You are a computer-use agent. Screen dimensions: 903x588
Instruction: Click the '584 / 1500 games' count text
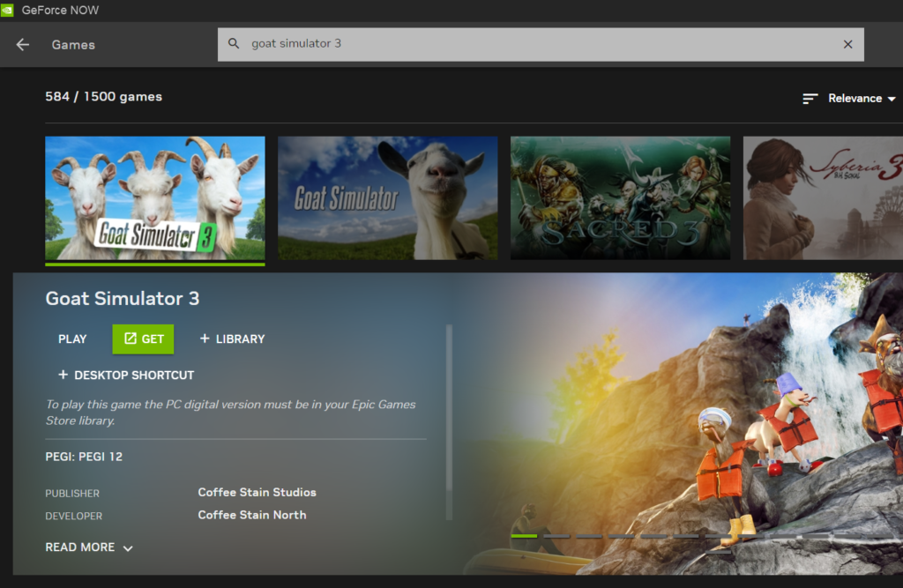point(104,97)
